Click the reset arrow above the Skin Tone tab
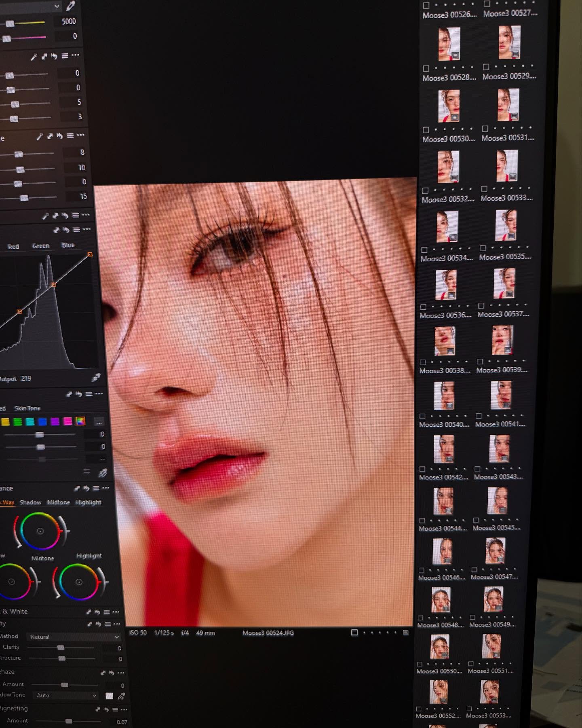Viewport: 582px width, 728px height. [79, 394]
